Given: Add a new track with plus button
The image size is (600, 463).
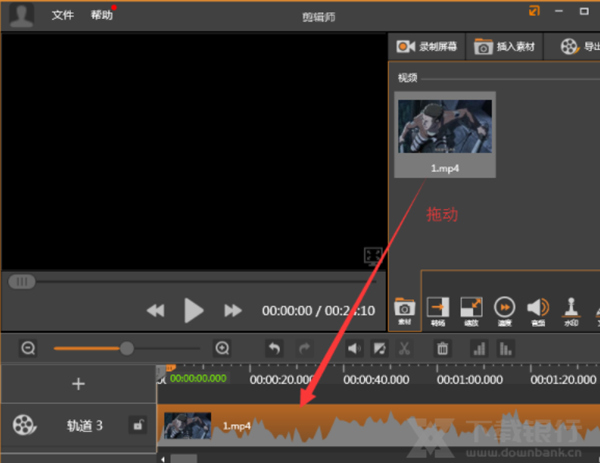Looking at the screenshot, I should pyautogui.click(x=79, y=384).
